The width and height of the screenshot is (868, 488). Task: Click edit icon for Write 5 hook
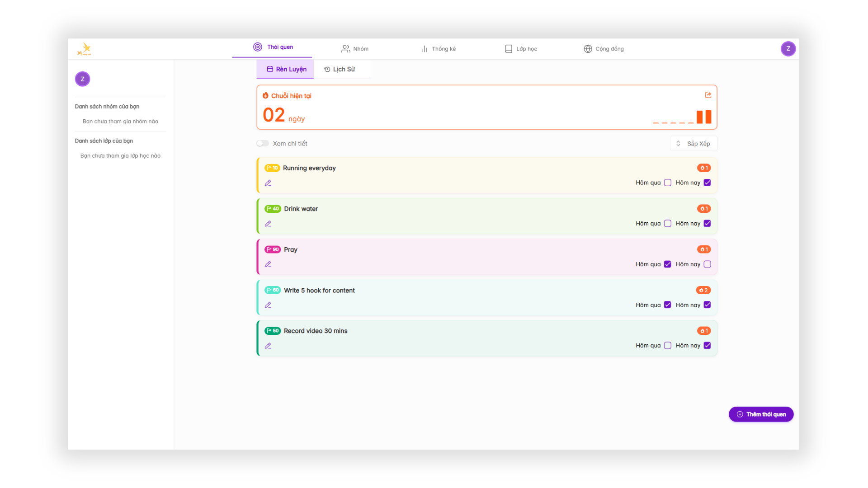pyautogui.click(x=268, y=305)
